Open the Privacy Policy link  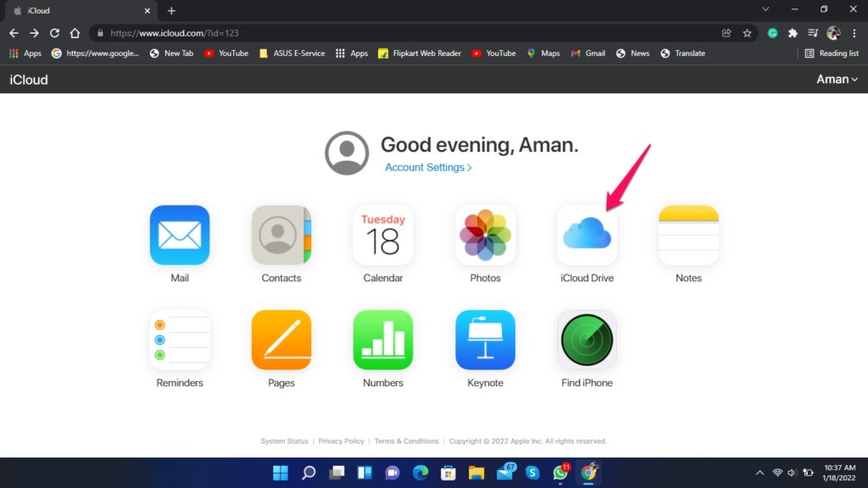(342, 441)
